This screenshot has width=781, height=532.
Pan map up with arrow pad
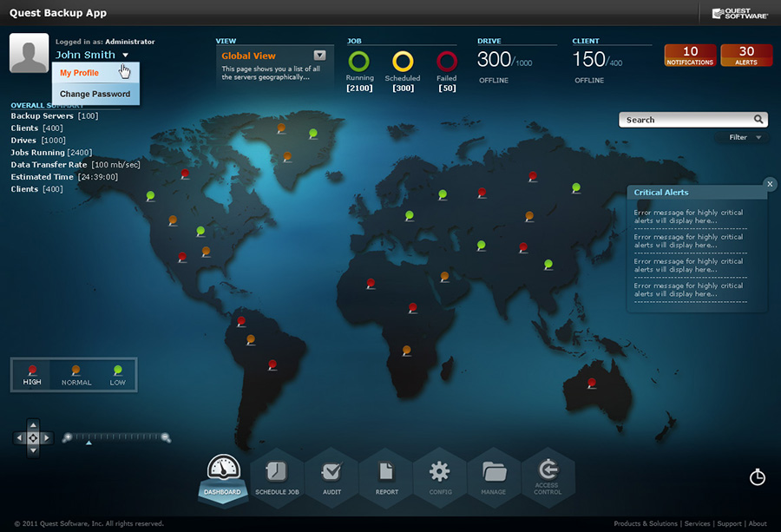click(x=33, y=425)
